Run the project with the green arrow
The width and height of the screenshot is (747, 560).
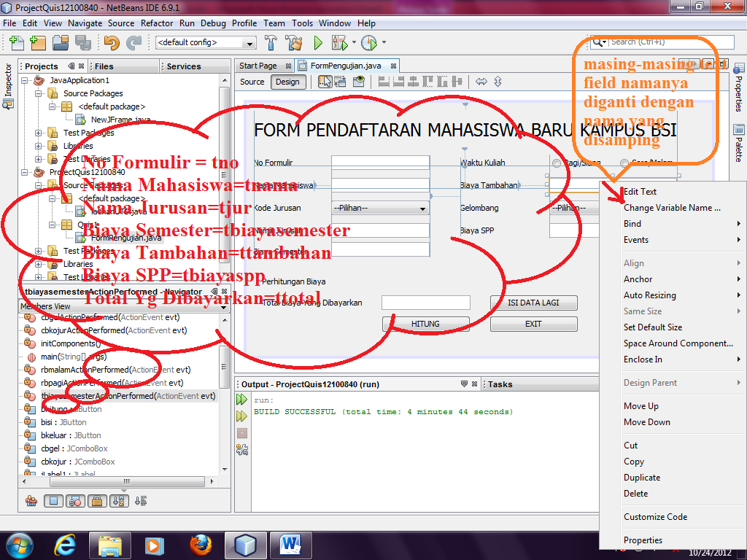pos(318,42)
